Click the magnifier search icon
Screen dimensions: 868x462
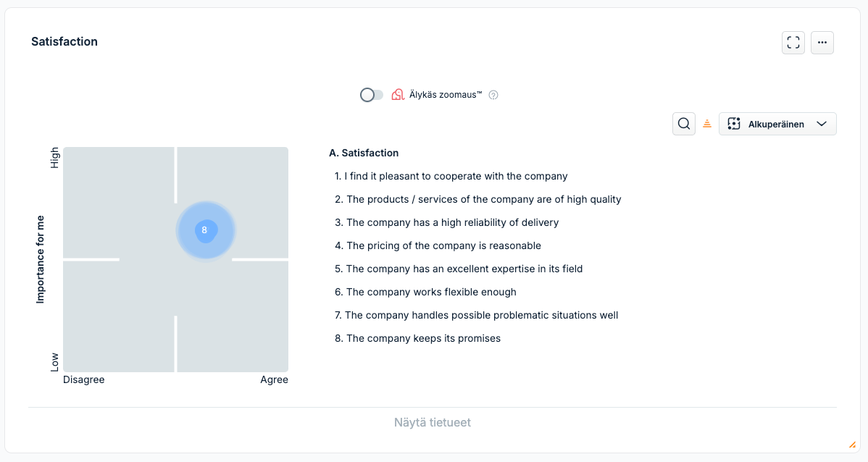pyautogui.click(x=683, y=124)
